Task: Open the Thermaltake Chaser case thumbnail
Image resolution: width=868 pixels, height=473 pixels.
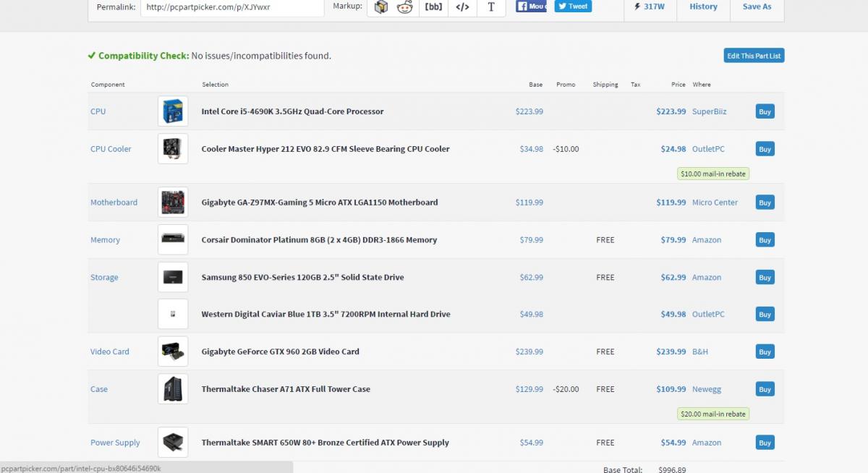Action: coord(173,389)
